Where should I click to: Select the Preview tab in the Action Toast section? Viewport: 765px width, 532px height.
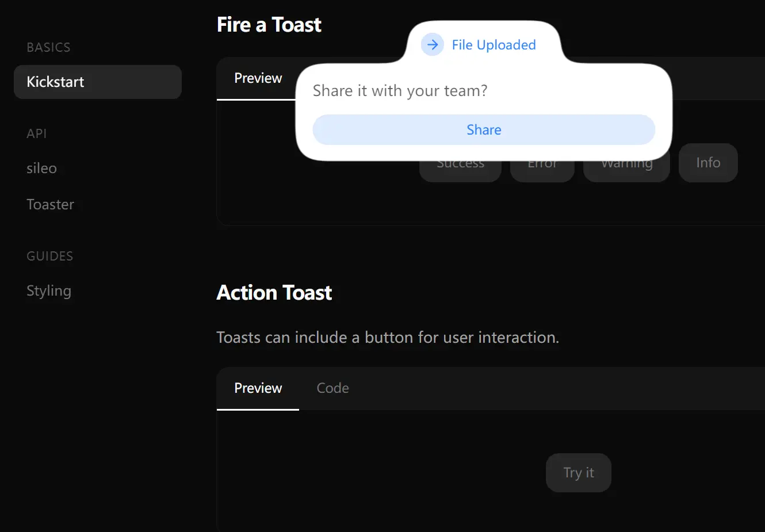pos(258,388)
